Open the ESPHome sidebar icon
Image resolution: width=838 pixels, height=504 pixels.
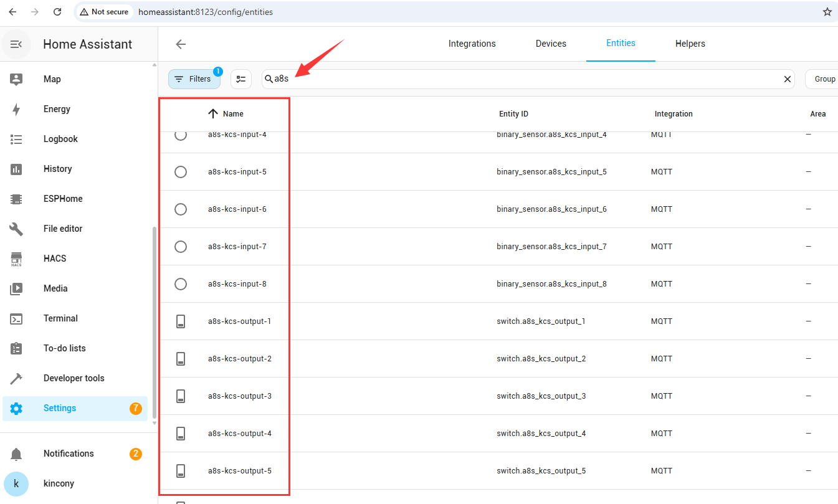point(16,199)
